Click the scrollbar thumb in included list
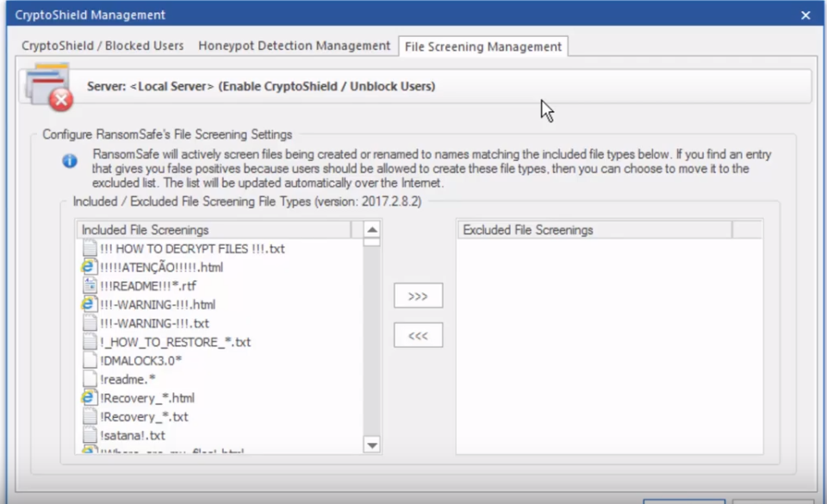Viewport: 827px width, 504px height. [372, 242]
